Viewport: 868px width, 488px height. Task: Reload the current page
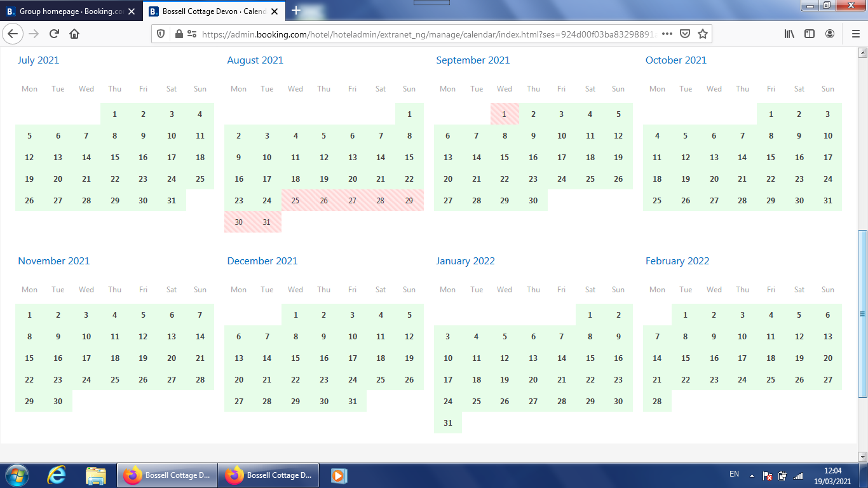point(54,34)
